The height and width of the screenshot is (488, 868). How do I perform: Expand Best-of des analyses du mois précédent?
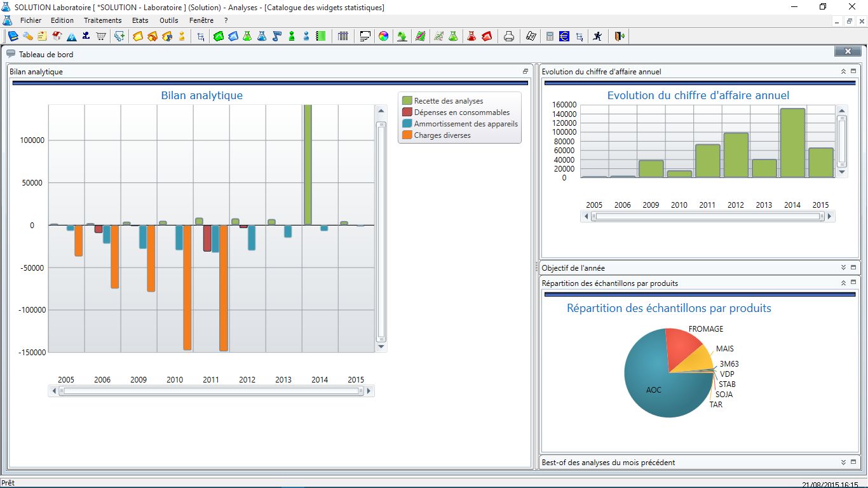pyautogui.click(x=843, y=462)
